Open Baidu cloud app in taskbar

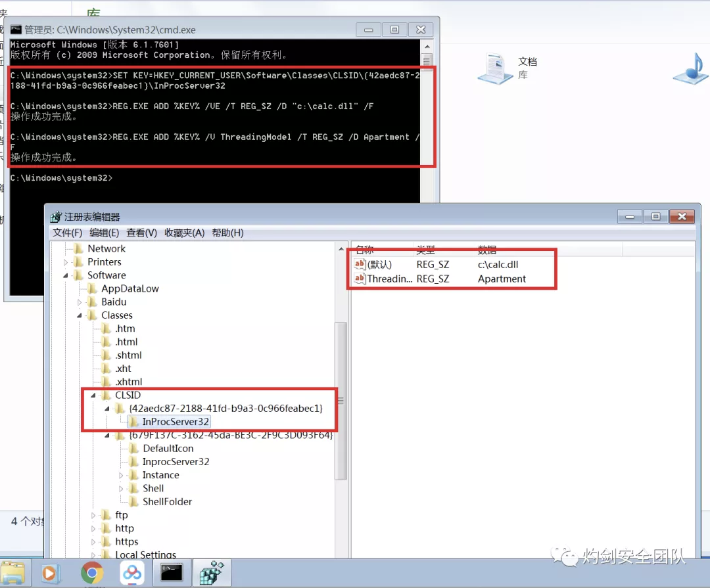(132, 573)
